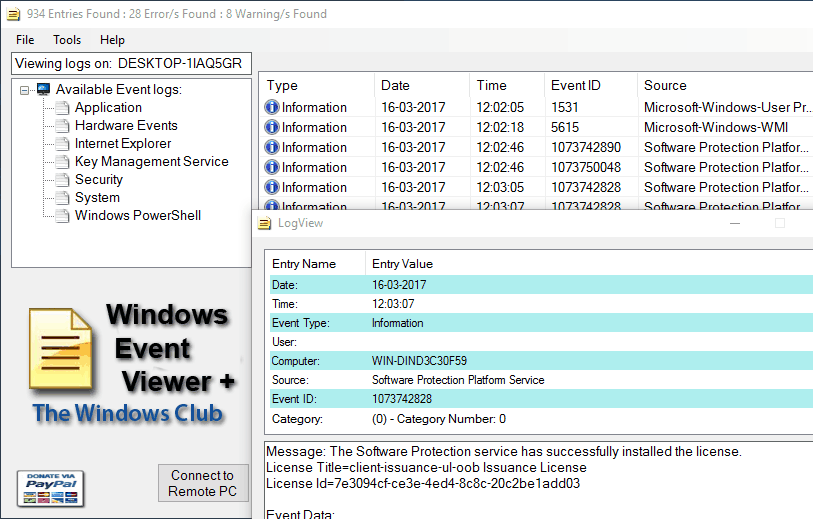
Task: Select the Internet Explorer log
Action: click(x=123, y=144)
